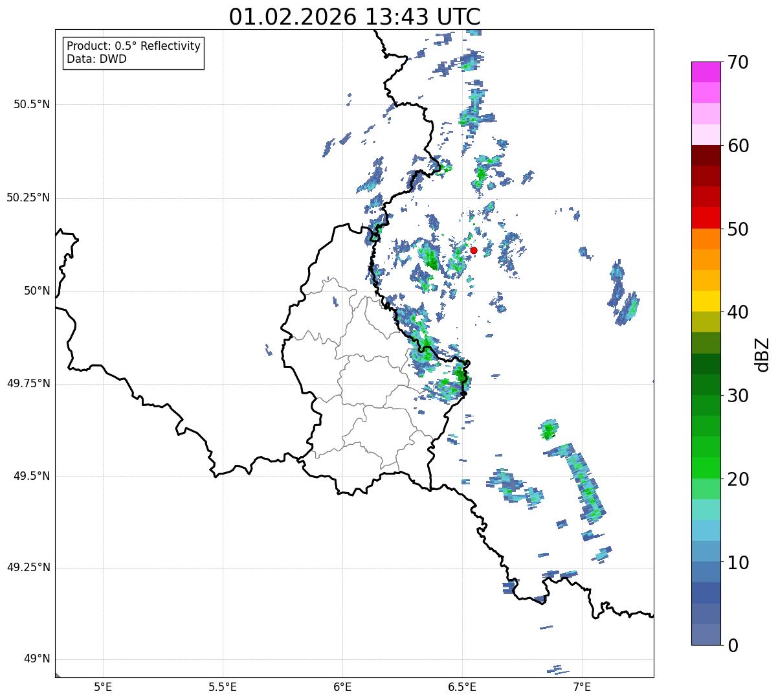
Task: Click the latitude label '49.25°N'
Action: pyautogui.click(x=28, y=567)
